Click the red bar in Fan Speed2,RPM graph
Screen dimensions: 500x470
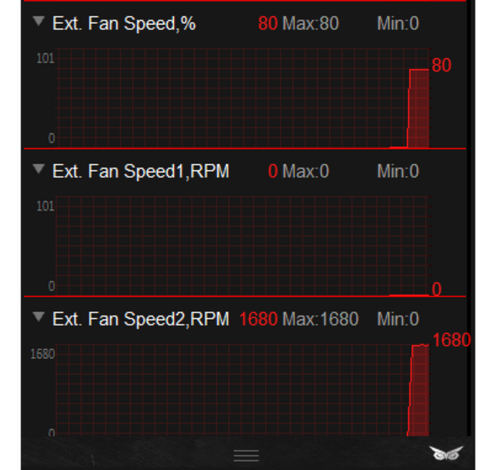click(419, 390)
